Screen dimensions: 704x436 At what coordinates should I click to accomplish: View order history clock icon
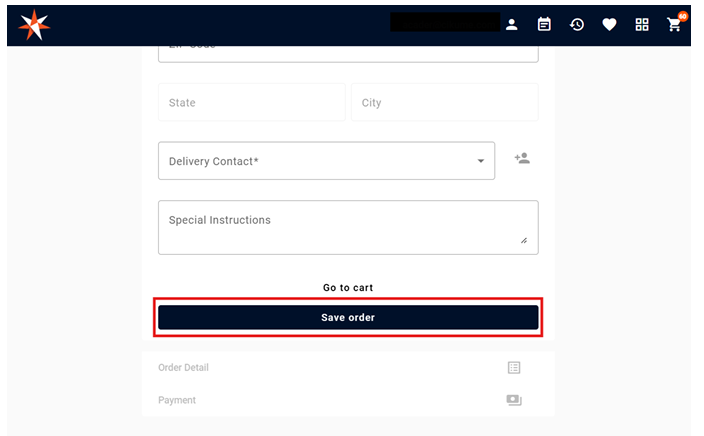pos(577,24)
